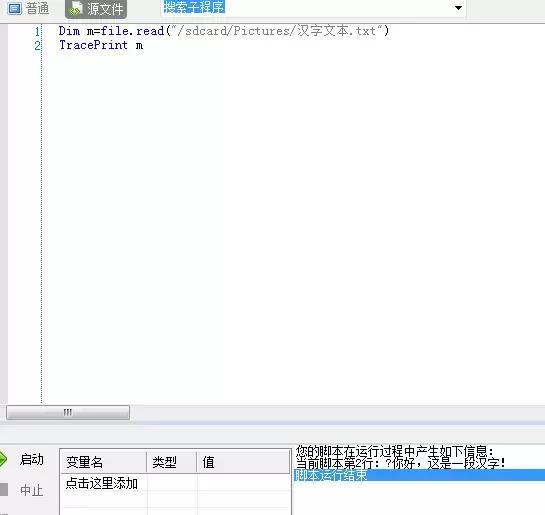Click the 值 column header
The image size is (545, 515).
[243, 462]
